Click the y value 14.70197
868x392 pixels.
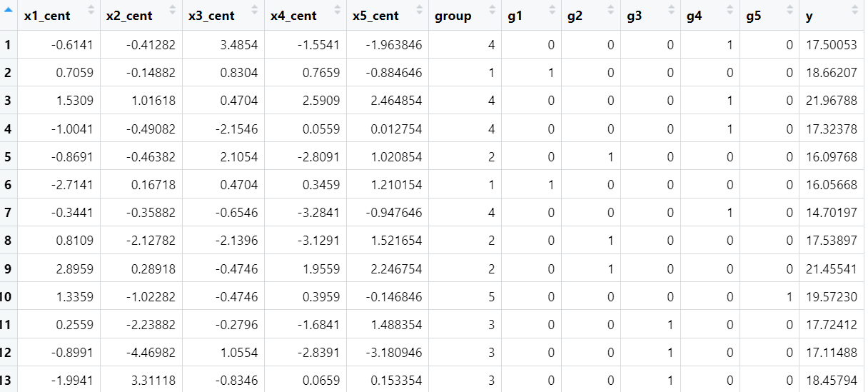point(832,213)
